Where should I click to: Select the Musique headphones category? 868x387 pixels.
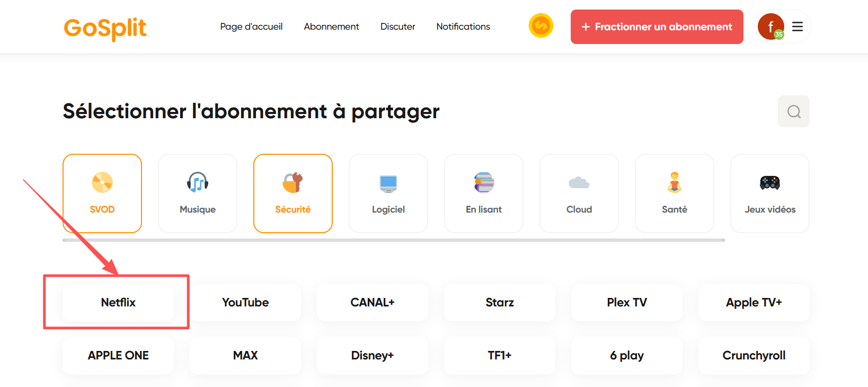coord(198,193)
